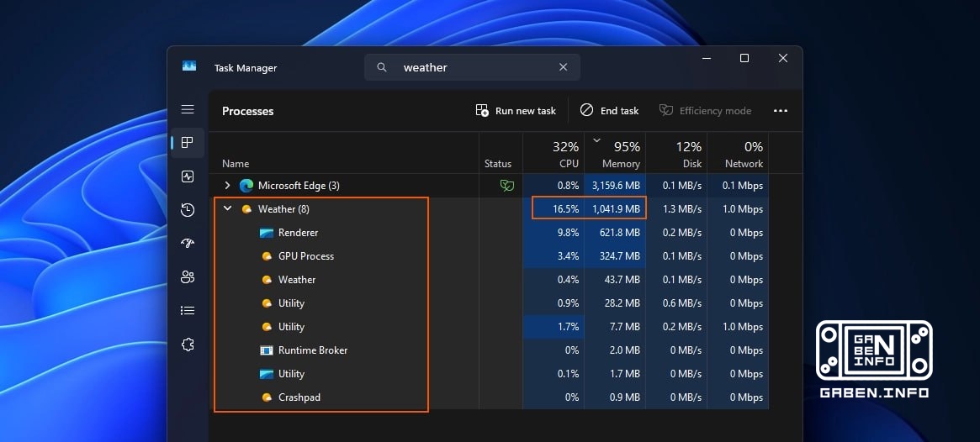Click the End task button
The width and height of the screenshot is (980, 442).
coord(609,111)
